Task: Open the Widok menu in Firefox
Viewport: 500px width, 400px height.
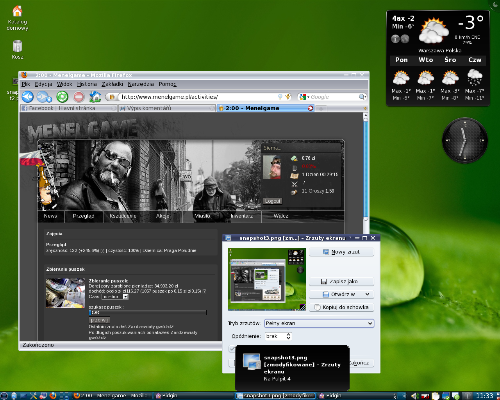Action: (64, 84)
